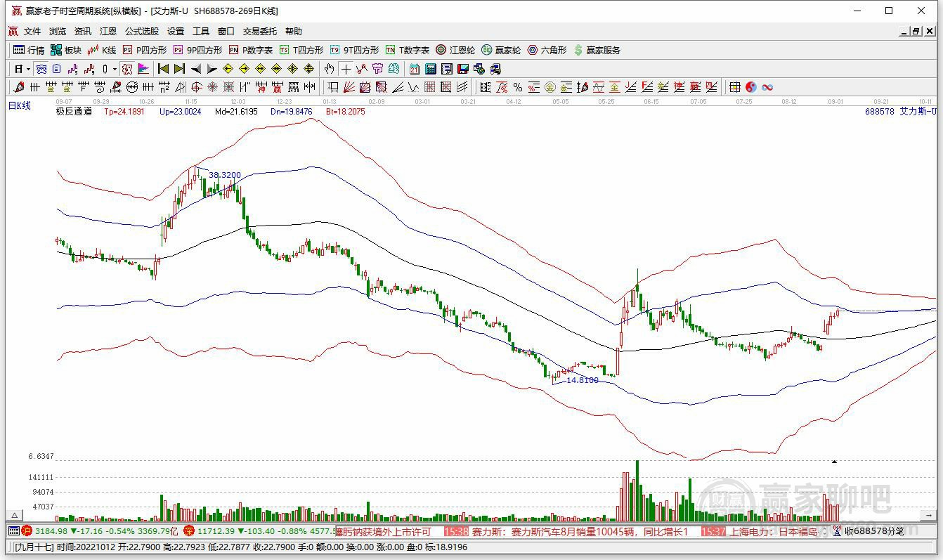Jump to last bar with skip-end icon
The width and height of the screenshot is (943, 560).
click(179, 69)
